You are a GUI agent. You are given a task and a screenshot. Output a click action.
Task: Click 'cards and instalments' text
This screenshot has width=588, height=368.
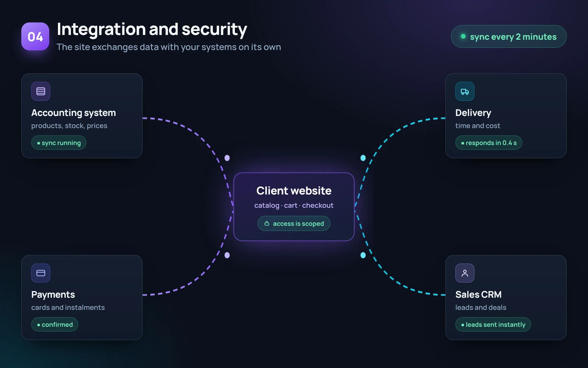(68, 308)
